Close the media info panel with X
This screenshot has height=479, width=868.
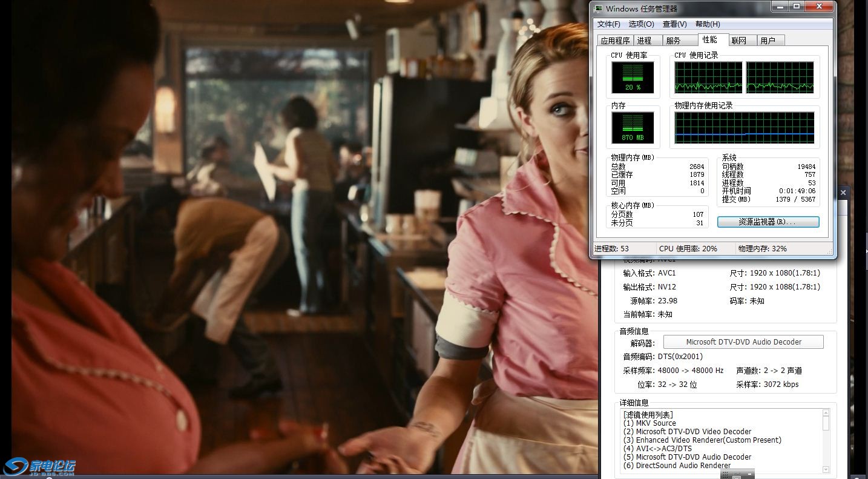coord(843,193)
